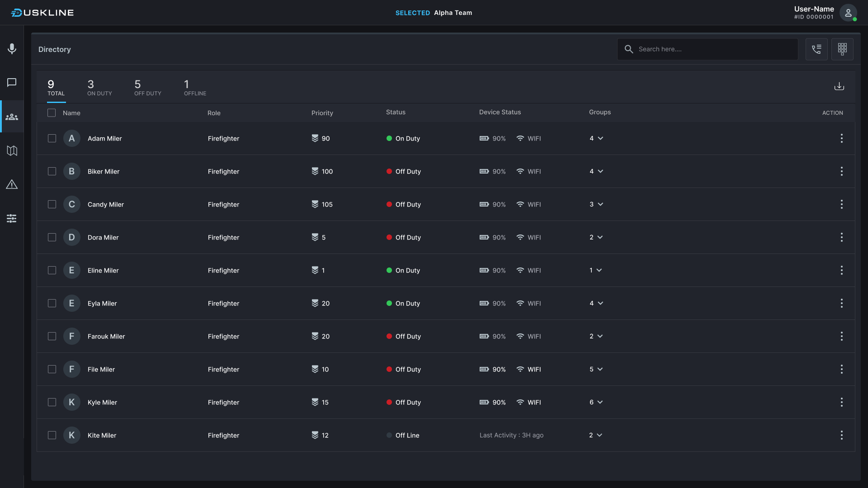Image resolution: width=868 pixels, height=488 pixels.
Task: Open the alerts warning triangle icon
Action: (12, 184)
